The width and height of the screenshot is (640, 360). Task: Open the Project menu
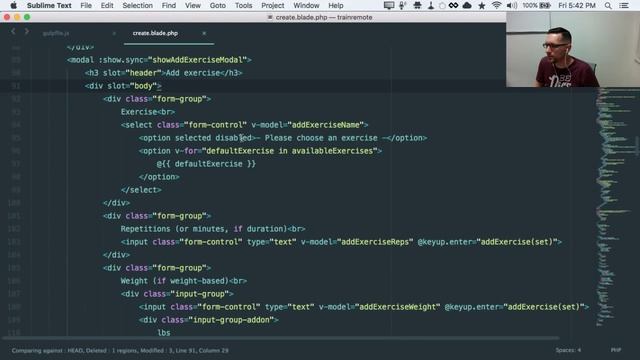pos(273,5)
